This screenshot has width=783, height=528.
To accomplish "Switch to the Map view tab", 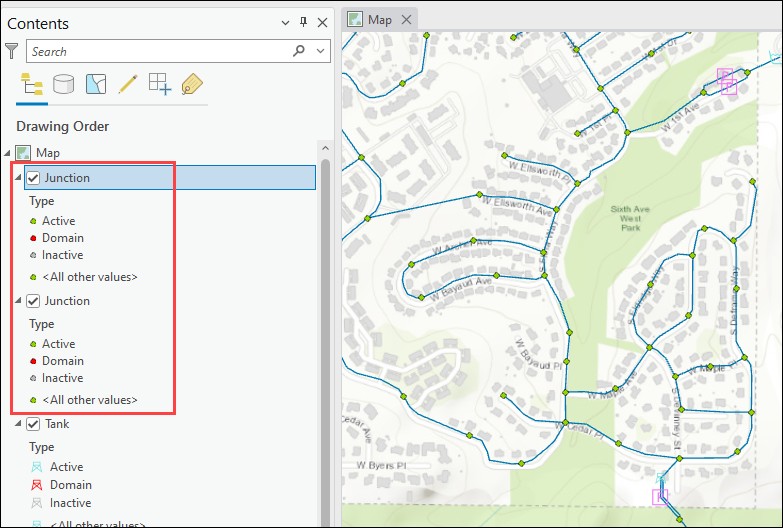I will [x=380, y=19].
